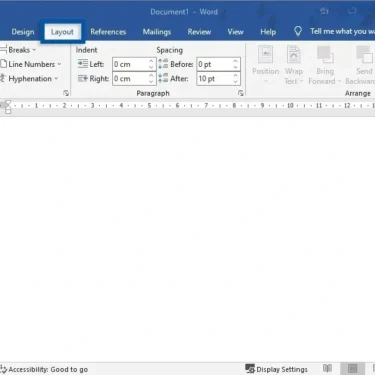375x375 pixels.
Task: Switch to the References tab
Action: [108, 32]
